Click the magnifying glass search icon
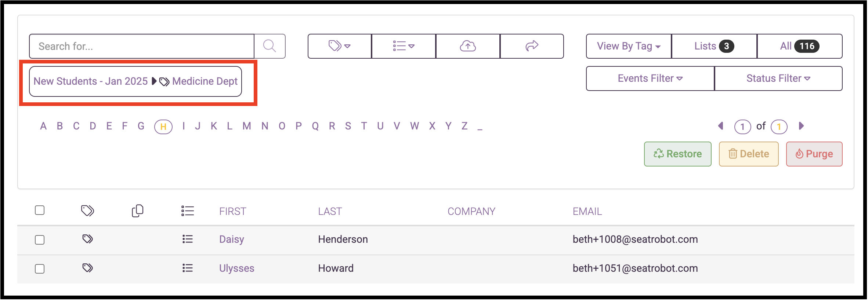The image size is (868, 300). click(270, 46)
